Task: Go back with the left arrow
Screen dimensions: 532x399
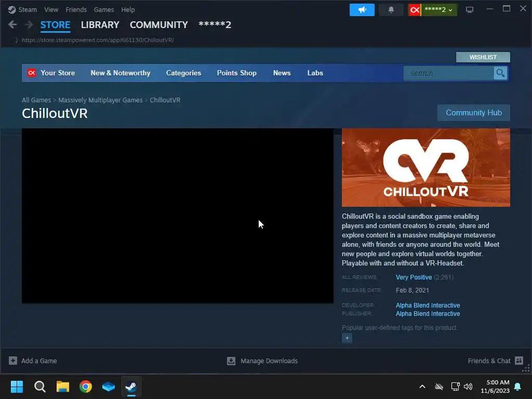Action: tap(12, 24)
